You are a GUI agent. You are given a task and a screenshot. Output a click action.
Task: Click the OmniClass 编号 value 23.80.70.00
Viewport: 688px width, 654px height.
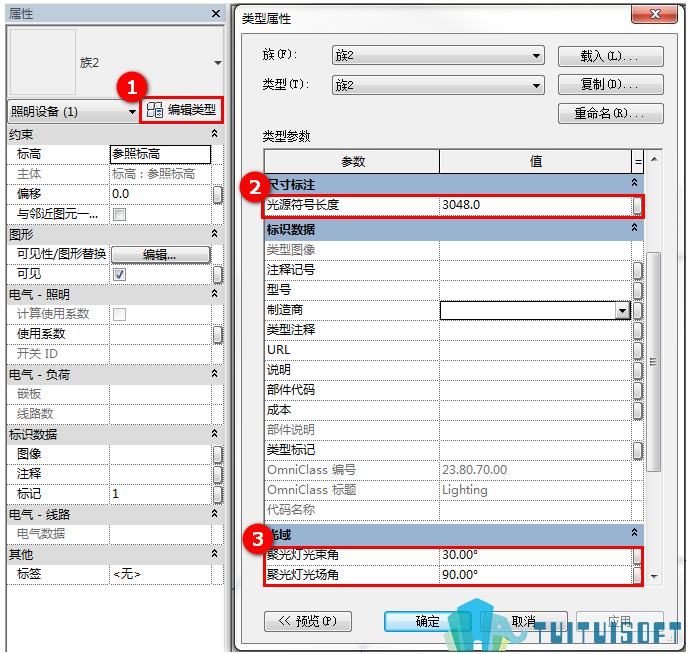point(535,470)
